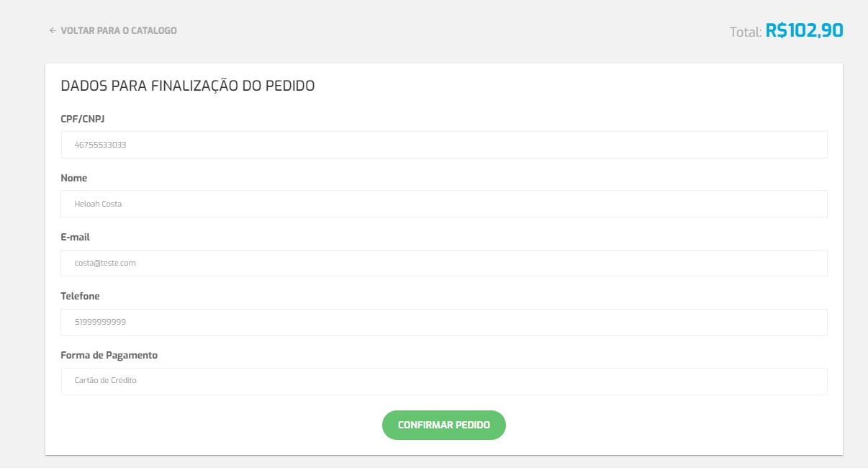Click the R$102,90 total price

[804, 31]
